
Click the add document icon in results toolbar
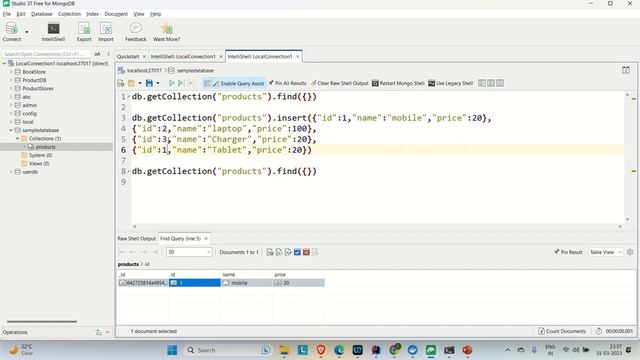(x=270, y=252)
